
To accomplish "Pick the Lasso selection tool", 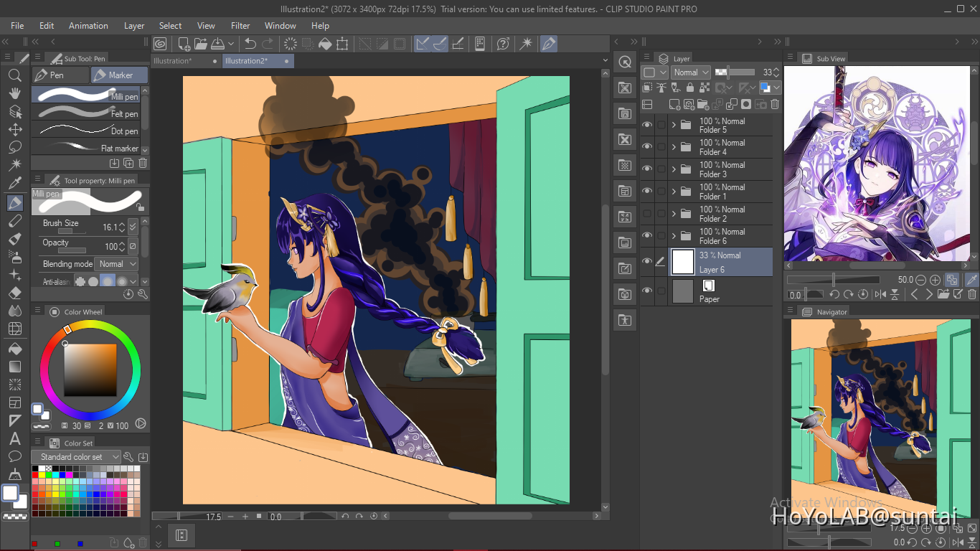I will [14, 147].
